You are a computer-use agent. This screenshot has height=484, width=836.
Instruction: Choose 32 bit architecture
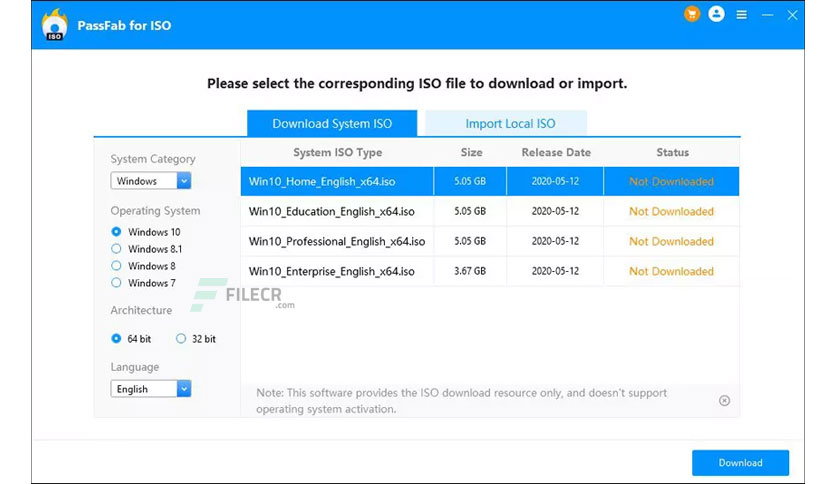[181, 338]
